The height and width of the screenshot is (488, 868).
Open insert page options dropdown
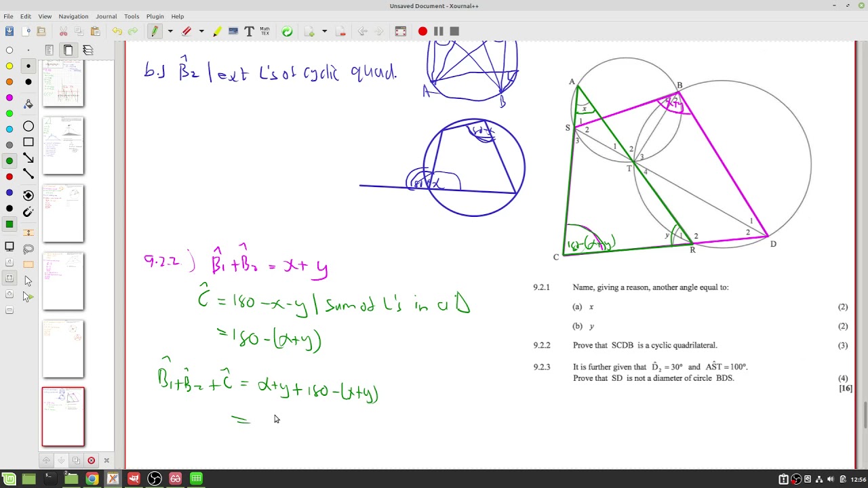(324, 31)
